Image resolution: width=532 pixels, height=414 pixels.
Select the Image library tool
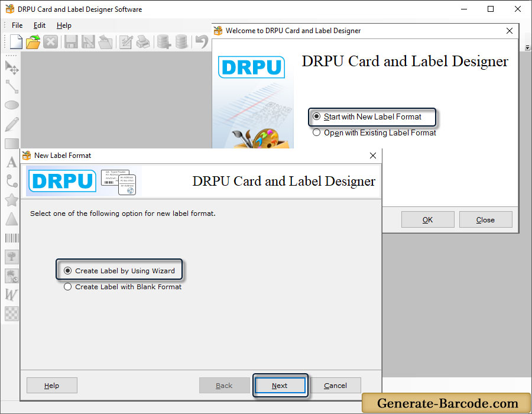12,276
